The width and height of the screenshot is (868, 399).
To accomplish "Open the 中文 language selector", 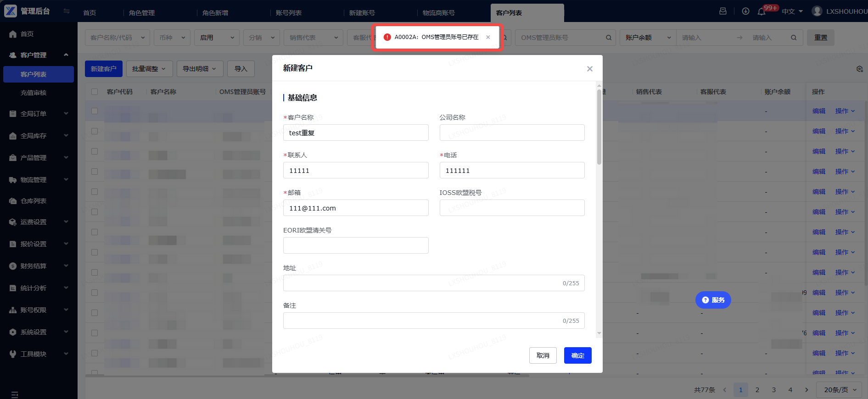I will [793, 11].
